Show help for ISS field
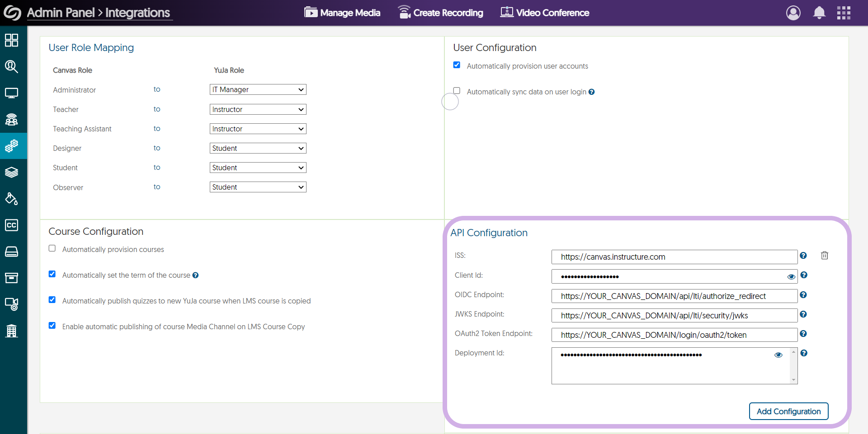Viewport: 868px width, 434px height. (803, 256)
